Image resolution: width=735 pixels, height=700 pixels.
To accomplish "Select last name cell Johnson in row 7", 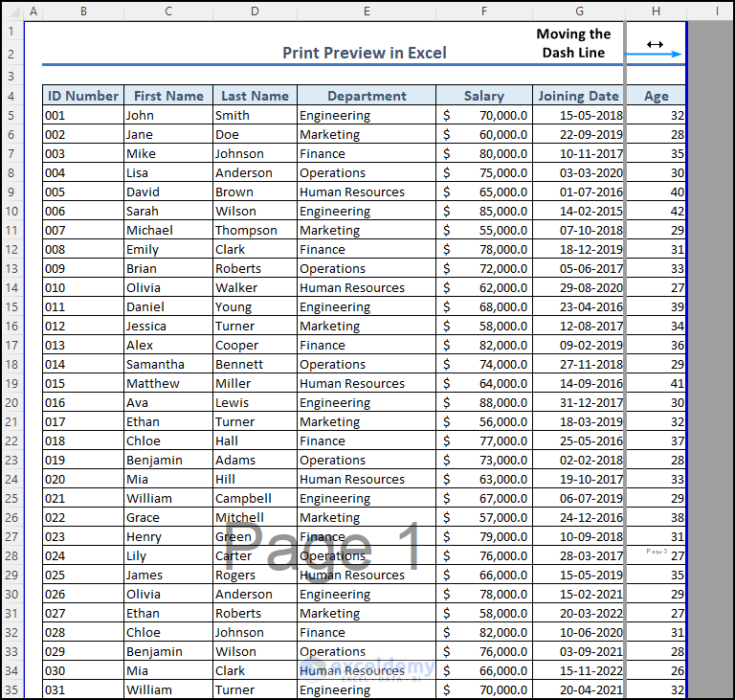I will tap(255, 154).
